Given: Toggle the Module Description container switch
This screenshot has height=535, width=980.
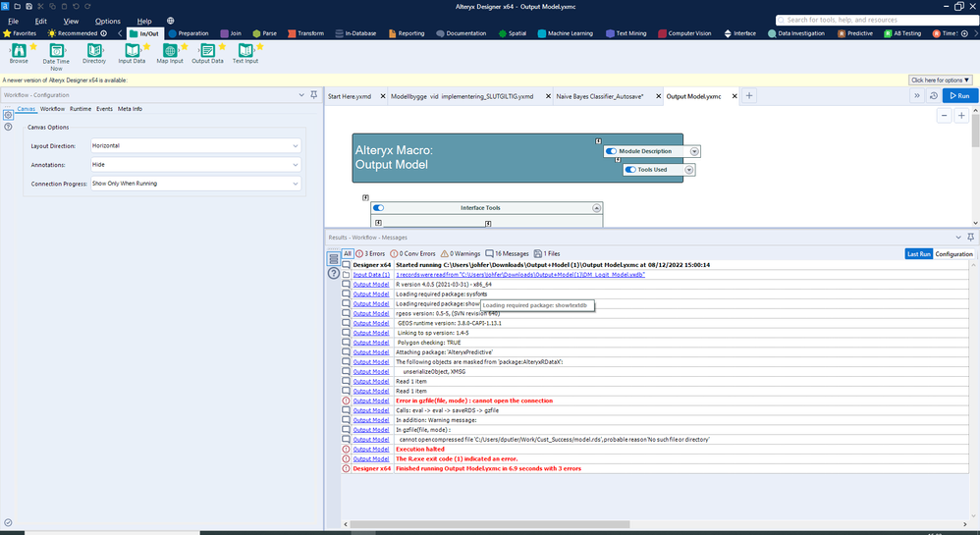Looking at the screenshot, I should (x=611, y=151).
